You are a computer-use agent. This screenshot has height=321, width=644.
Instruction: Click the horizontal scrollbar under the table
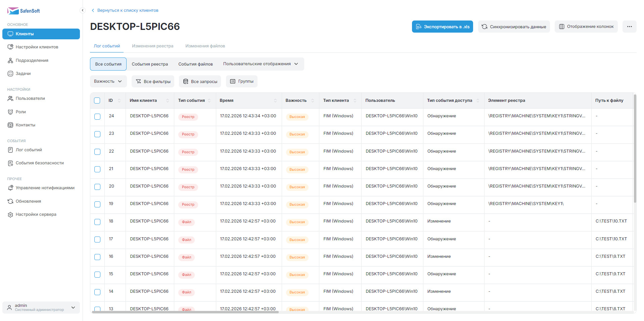coord(185,312)
